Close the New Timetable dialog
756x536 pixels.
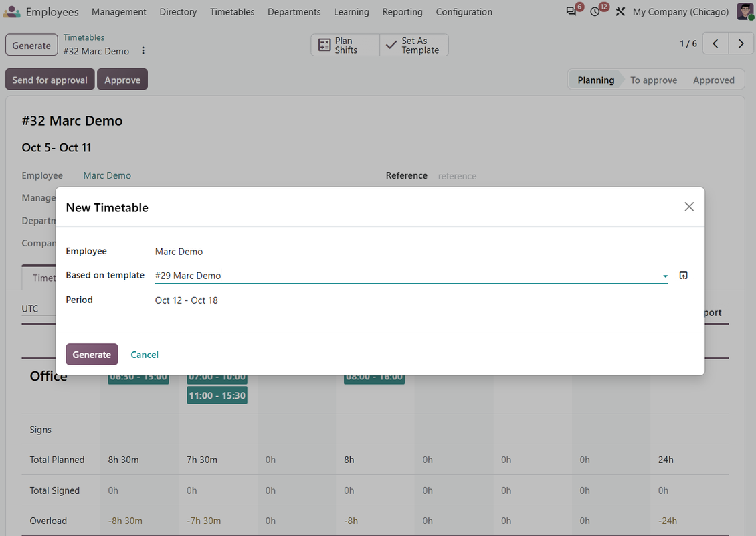pyautogui.click(x=689, y=207)
